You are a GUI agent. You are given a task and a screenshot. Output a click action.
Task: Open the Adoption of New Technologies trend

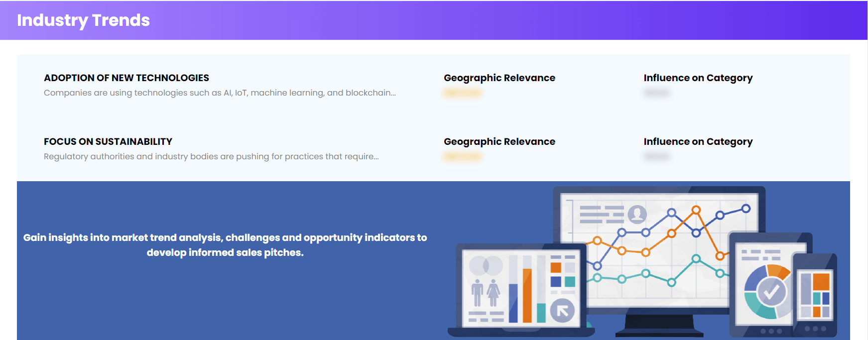click(x=126, y=78)
